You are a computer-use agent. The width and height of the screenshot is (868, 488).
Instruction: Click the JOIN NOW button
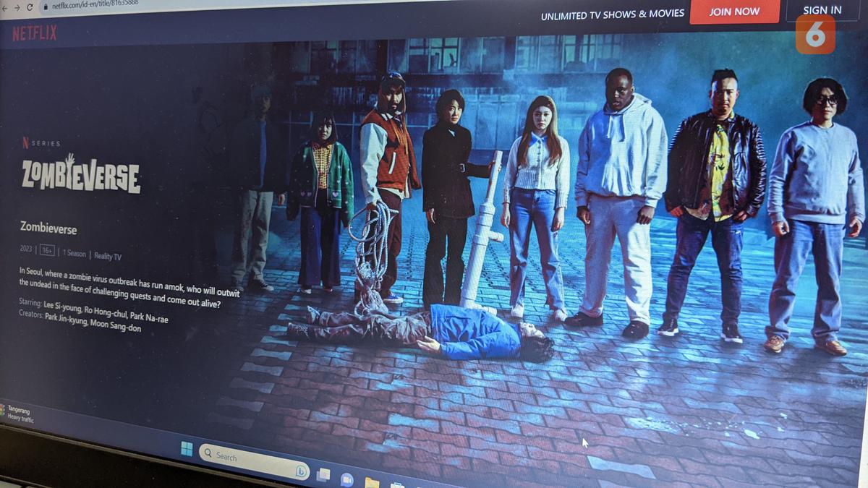click(x=735, y=11)
